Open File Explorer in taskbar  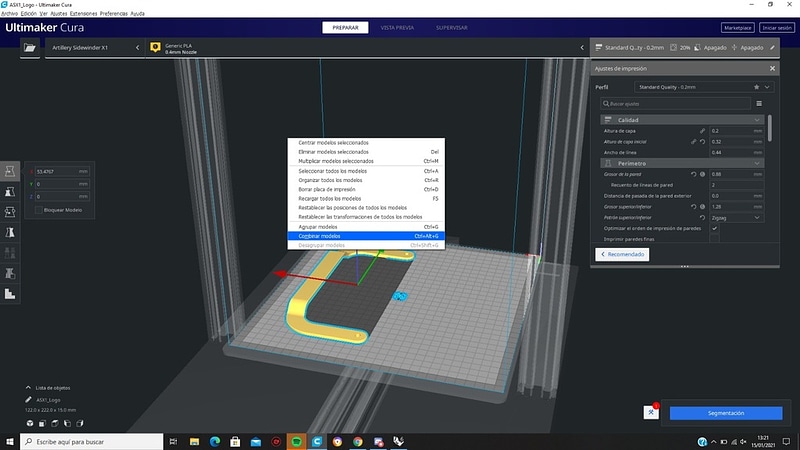pyautogui.click(x=194, y=442)
